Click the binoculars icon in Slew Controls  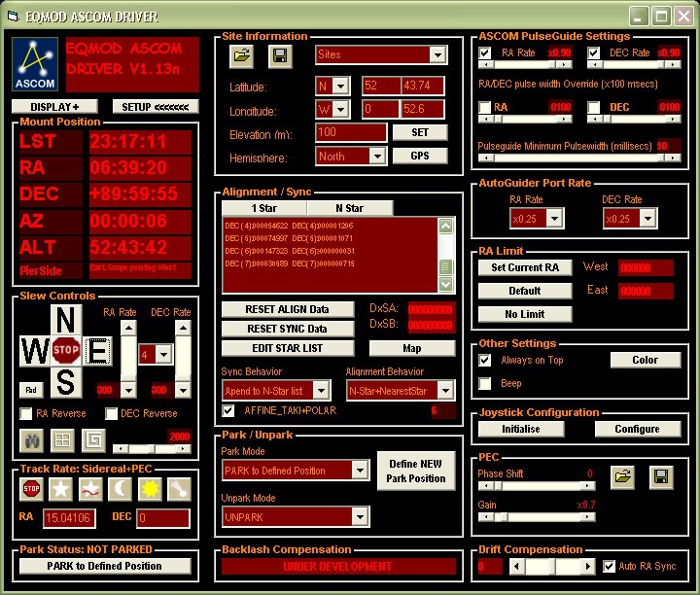32,441
